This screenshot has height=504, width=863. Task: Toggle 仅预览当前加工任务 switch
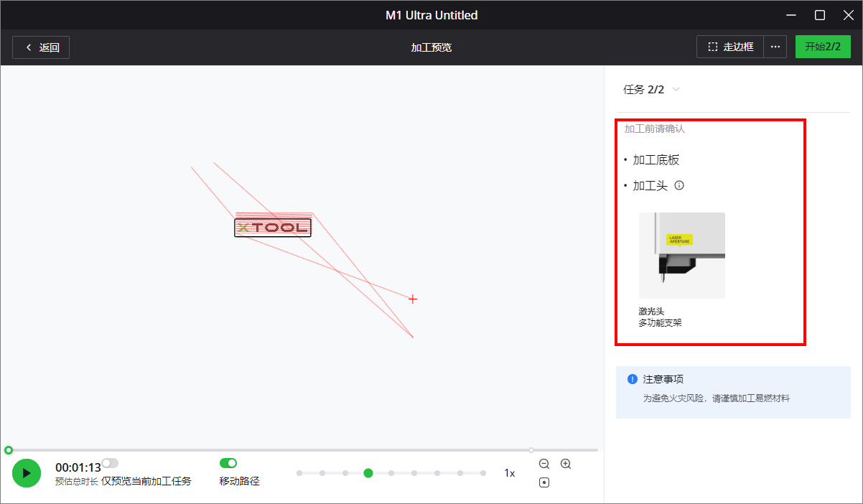click(110, 463)
